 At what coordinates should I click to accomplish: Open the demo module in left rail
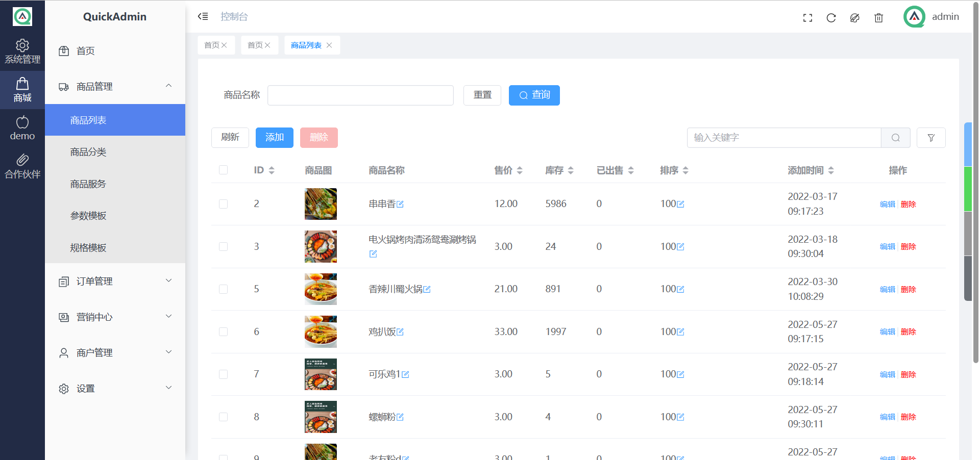click(x=22, y=128)
